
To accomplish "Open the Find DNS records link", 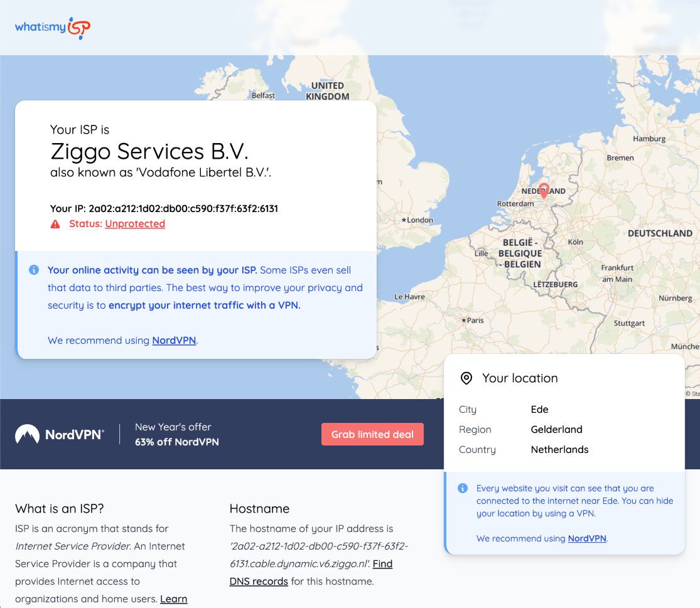I will pos(311,573).
